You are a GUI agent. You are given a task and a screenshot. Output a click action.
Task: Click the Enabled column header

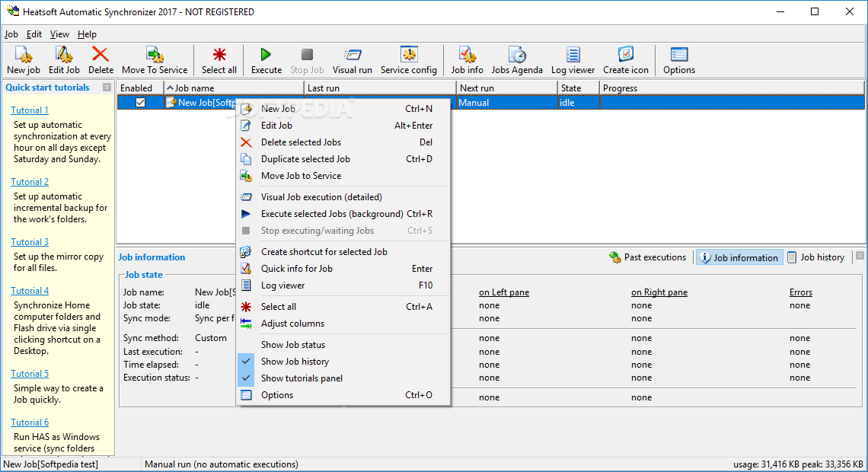coord(140,88)
